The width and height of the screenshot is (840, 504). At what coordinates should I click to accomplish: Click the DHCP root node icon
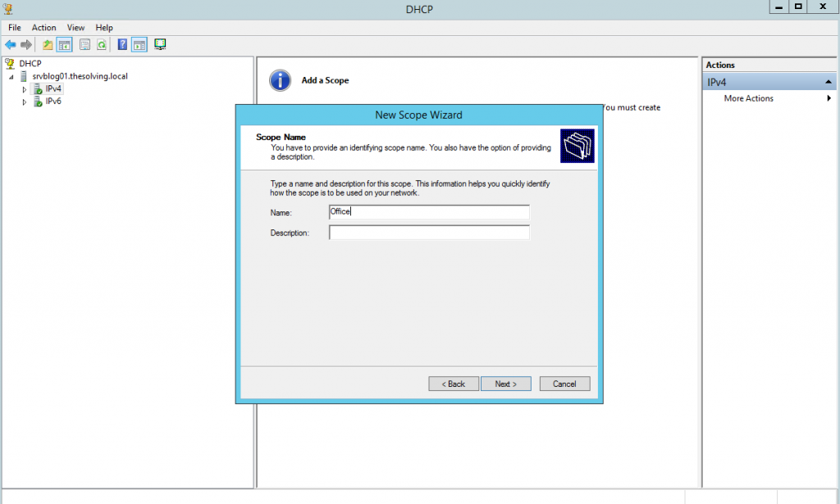point(10,63)
